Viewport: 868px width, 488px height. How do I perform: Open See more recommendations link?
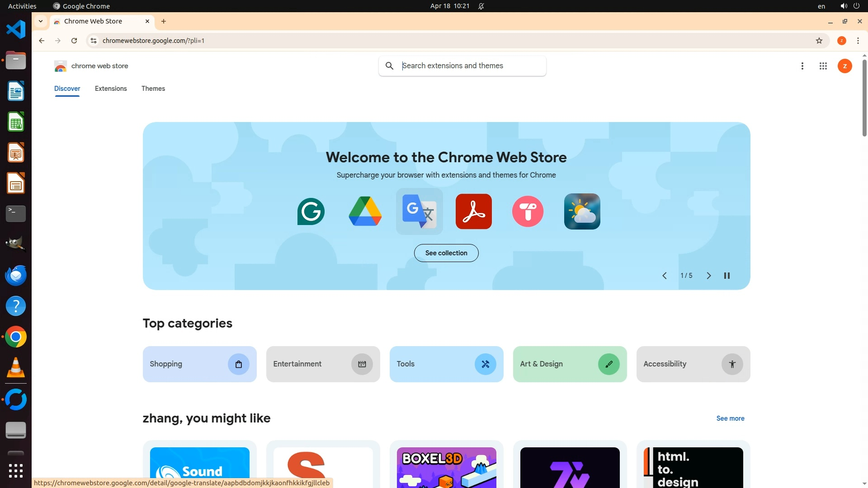pyautogui.click(x=730, y=418)
